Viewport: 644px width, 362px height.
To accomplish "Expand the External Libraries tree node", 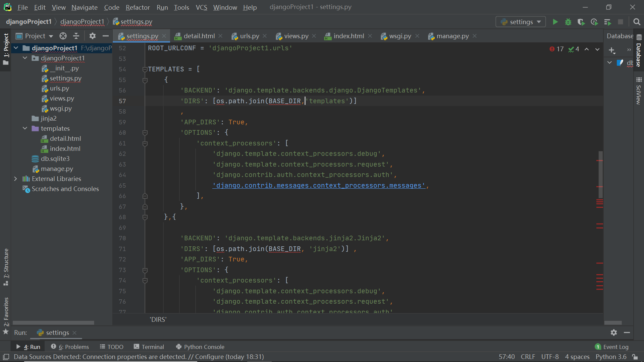I will pyautogui.click(x=16, y=179).
